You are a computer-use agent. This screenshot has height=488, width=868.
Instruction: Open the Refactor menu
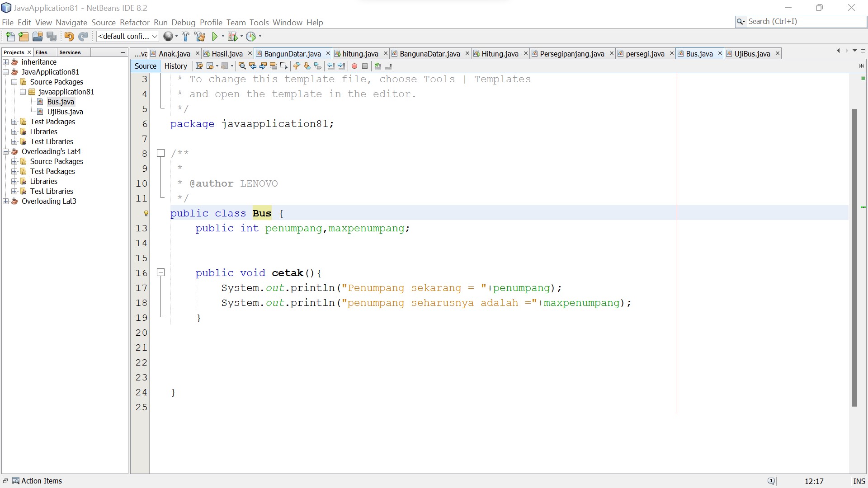(134, 23)
